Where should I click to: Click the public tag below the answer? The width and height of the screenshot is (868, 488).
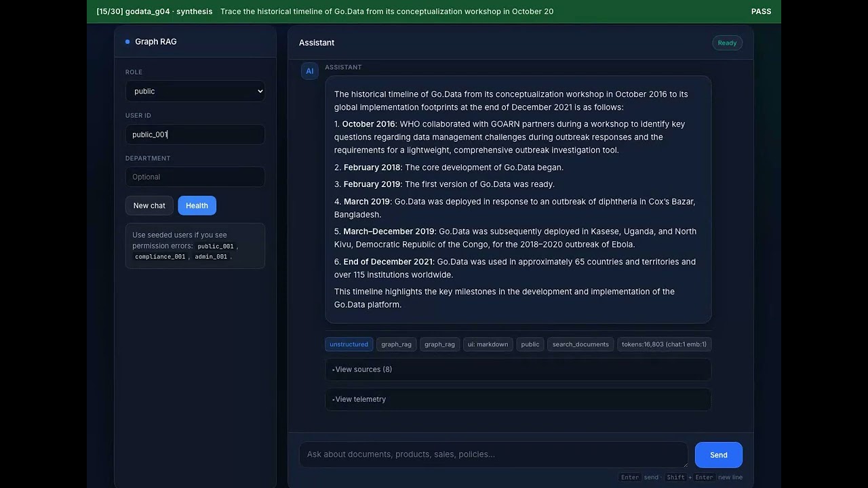point(530,344)
